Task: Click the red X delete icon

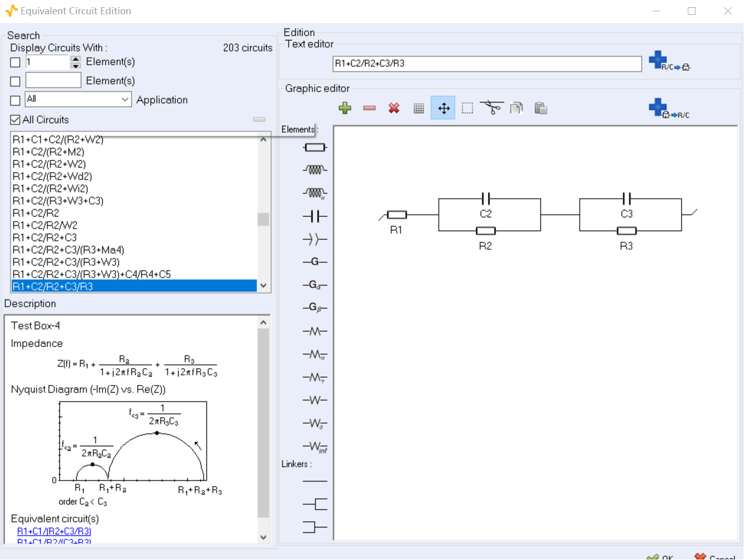Action: tap(394, 108)
